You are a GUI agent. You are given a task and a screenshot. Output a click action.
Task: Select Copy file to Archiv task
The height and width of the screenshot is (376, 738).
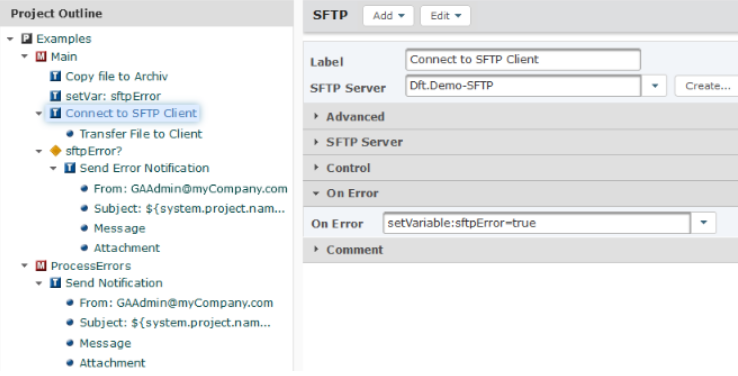click(x=117, y=76)
